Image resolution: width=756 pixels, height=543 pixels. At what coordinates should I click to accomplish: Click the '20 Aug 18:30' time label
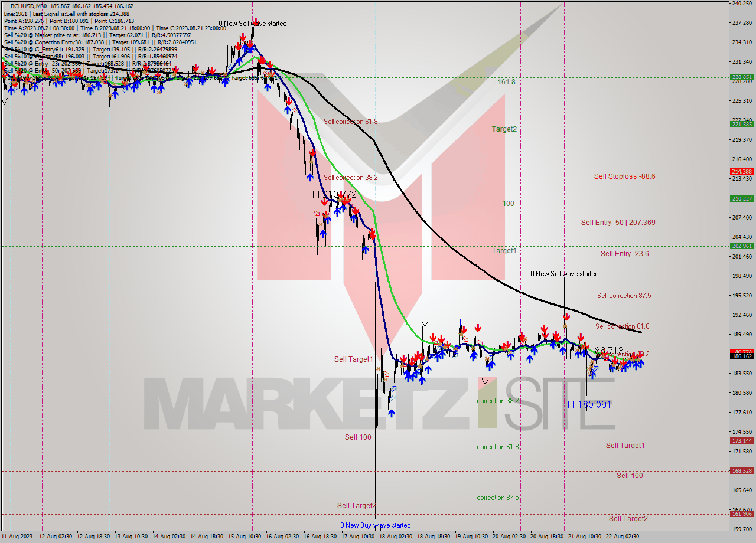pos(547,537)
